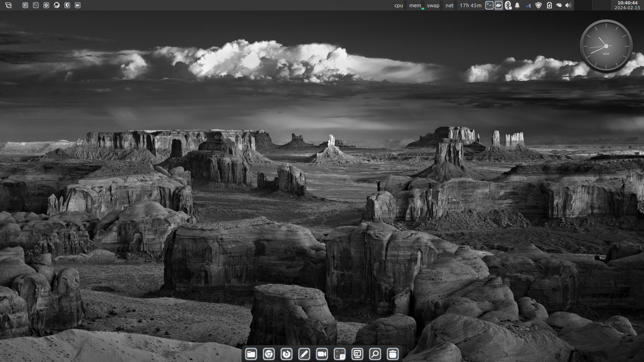
Task: Open the text editor pencil dock icon
Action: (304, 353)
